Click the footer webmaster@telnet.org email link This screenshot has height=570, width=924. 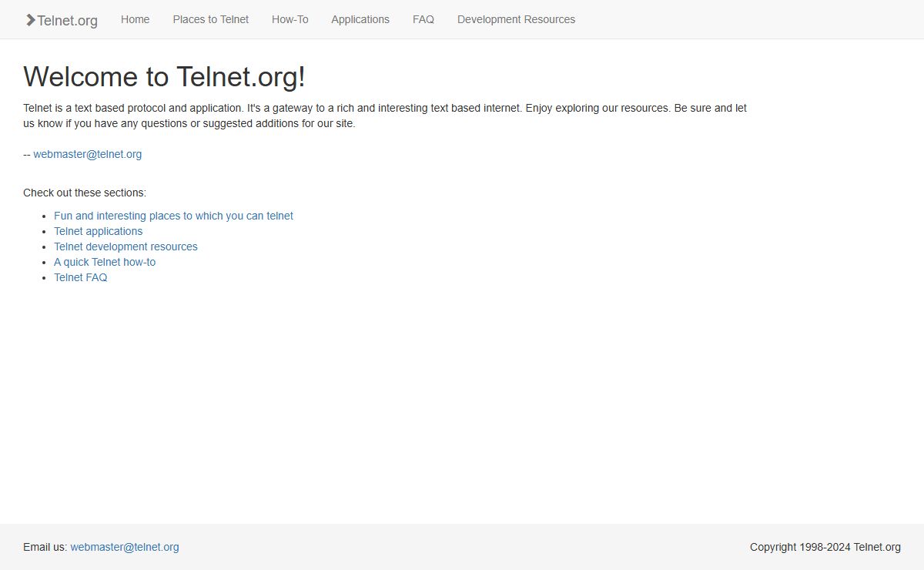(125, 547)
